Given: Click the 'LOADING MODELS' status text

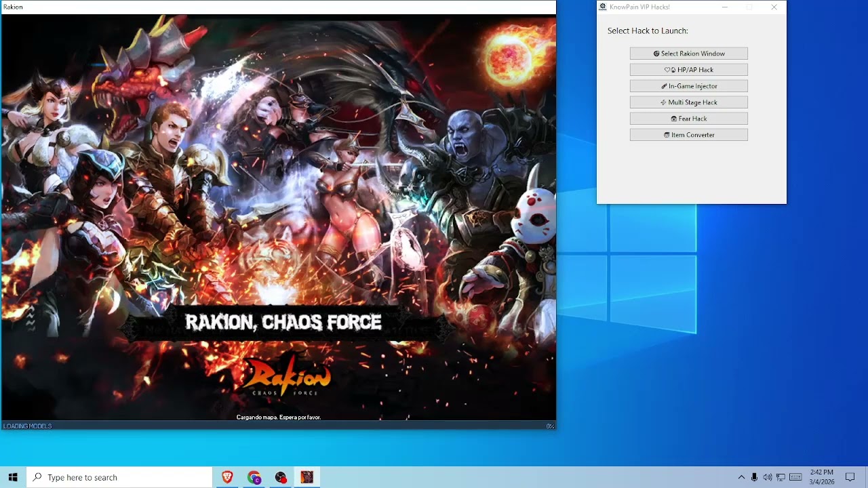Looking at the screenshot, I should click(x=28, y=426).
